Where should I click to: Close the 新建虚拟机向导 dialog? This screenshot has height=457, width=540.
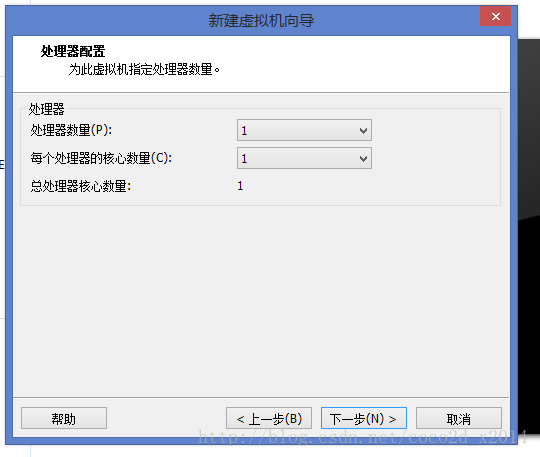point(495,16)
